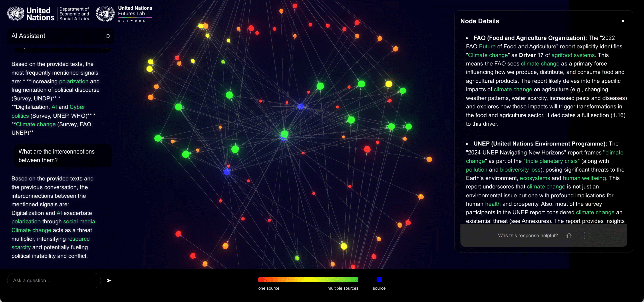Click 'Future' link in FAO paragraph
The image size is (644, 302).
[487, 47]
